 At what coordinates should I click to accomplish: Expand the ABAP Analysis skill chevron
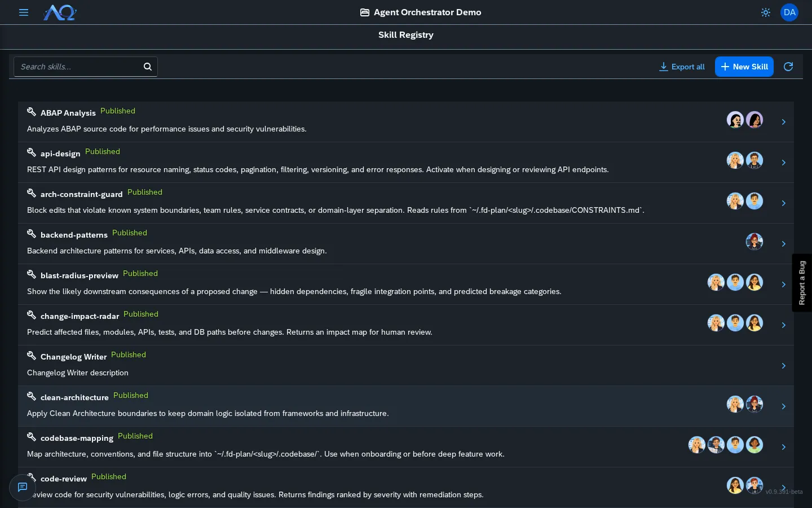[x=784, y=122]
